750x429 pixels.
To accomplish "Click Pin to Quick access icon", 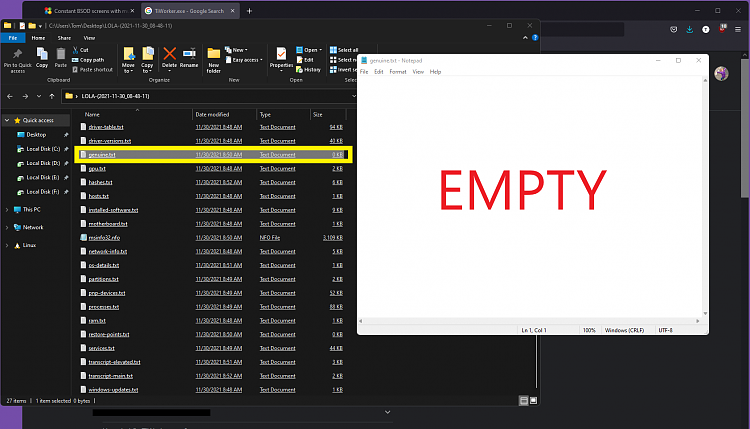I will click(17, 52).
